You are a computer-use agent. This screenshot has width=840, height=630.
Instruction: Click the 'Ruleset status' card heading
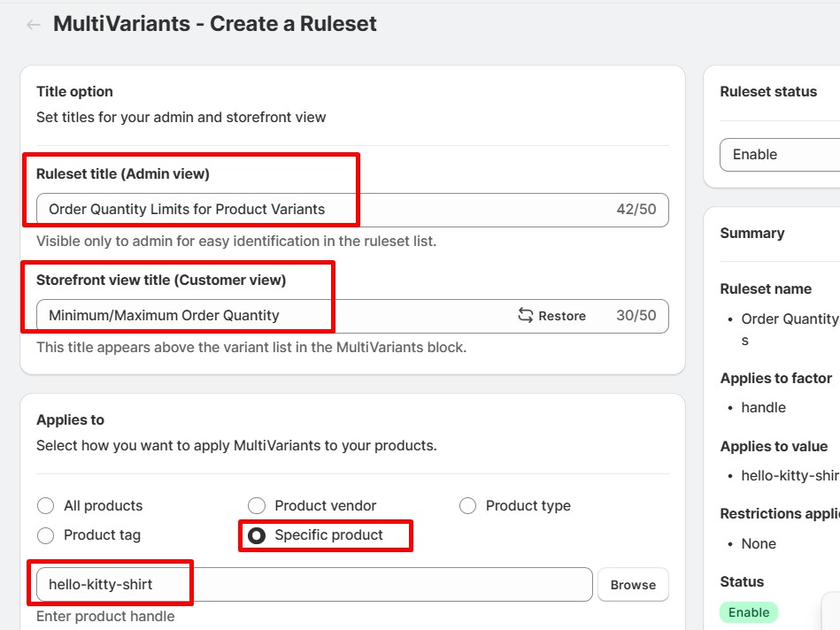coord(768,92)
